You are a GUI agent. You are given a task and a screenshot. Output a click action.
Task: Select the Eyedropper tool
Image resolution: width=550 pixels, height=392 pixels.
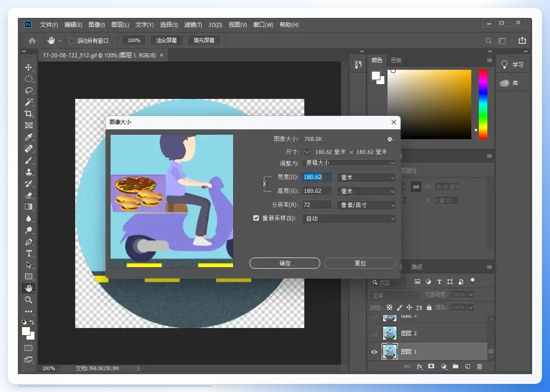tap(29, 137)
